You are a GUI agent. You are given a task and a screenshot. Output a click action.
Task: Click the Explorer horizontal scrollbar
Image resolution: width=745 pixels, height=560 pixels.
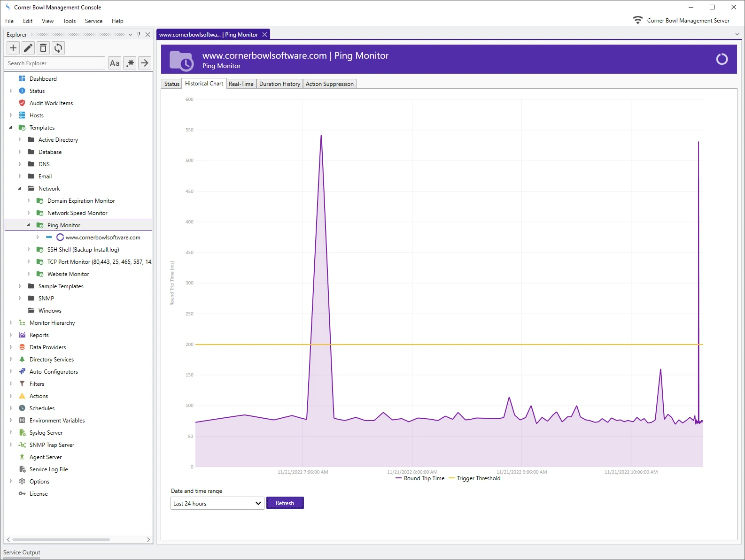point(61,539)
